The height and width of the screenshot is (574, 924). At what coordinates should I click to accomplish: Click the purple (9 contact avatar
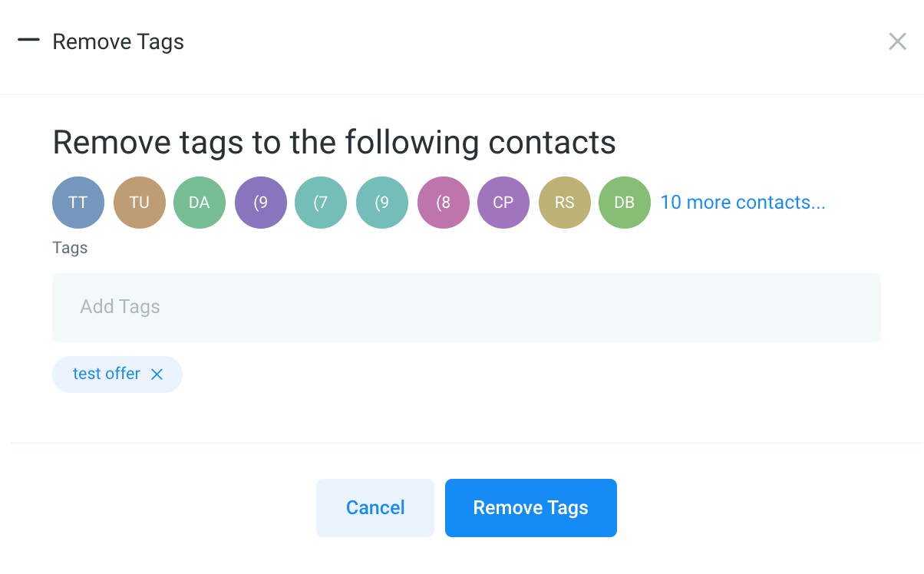(261, 203)
